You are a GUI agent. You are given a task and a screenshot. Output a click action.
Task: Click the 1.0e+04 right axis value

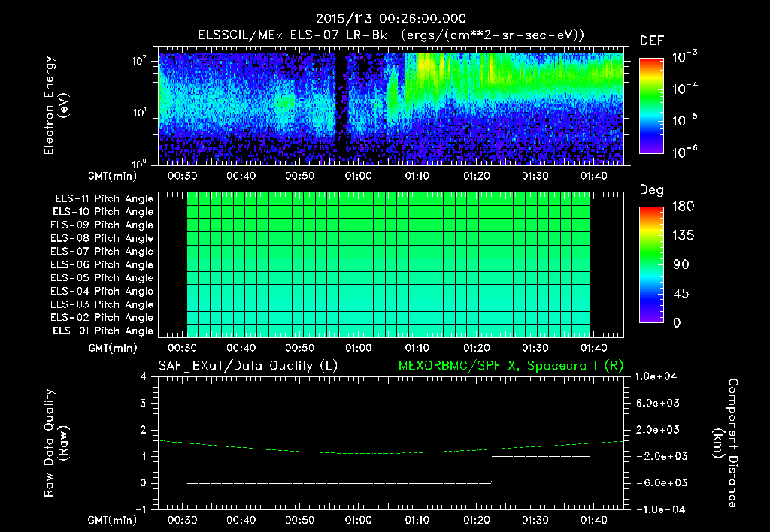coord(656,376)
